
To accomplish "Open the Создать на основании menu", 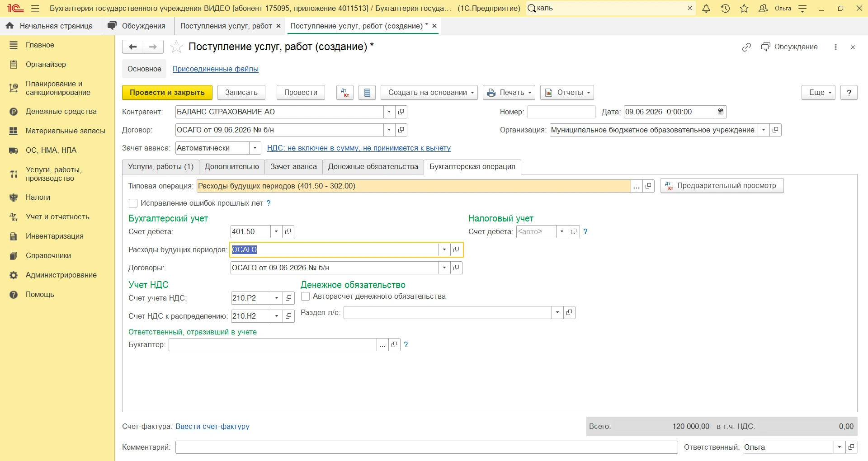I will pos(429,92).
